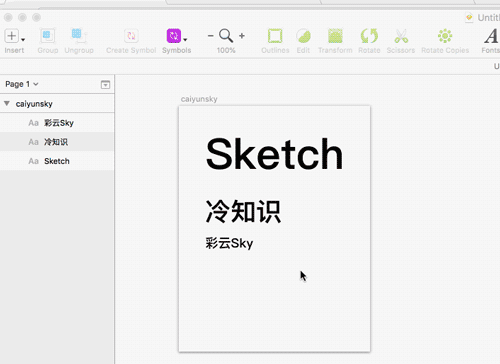
Task: Select the Scissors tool icon
Action: coord(401,36)
